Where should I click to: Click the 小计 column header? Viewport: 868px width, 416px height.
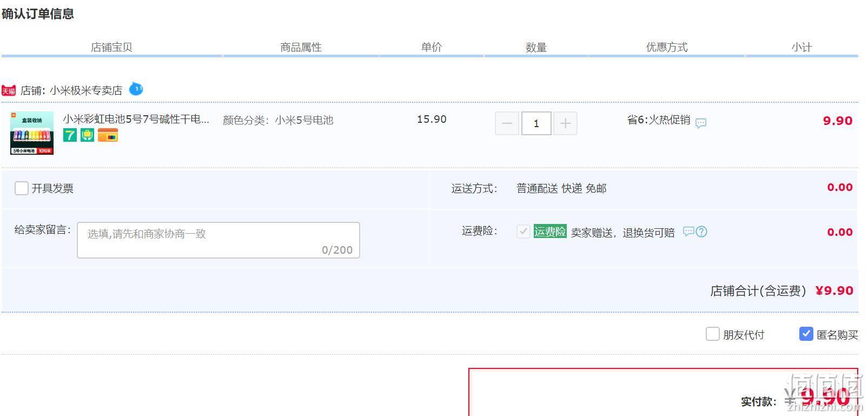tap(801, 47)
